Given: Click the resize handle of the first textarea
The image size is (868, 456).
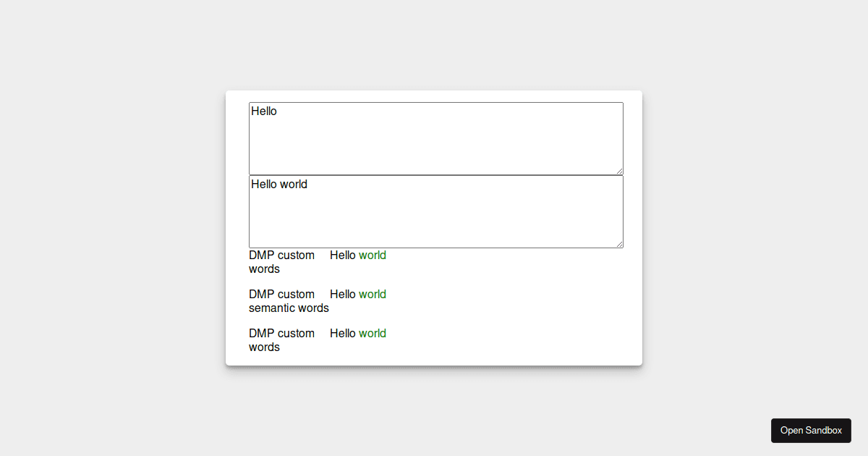Looking at the screenshot, I should click(x=618, y=170).
